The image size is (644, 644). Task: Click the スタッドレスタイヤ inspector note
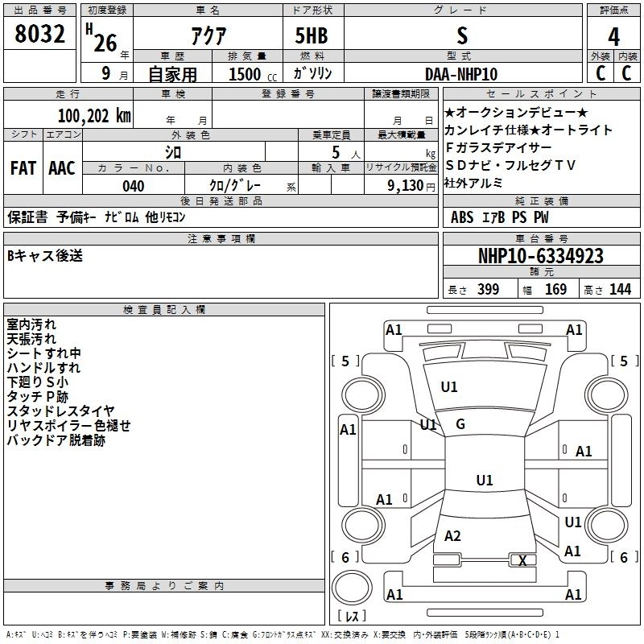point(60,411)
